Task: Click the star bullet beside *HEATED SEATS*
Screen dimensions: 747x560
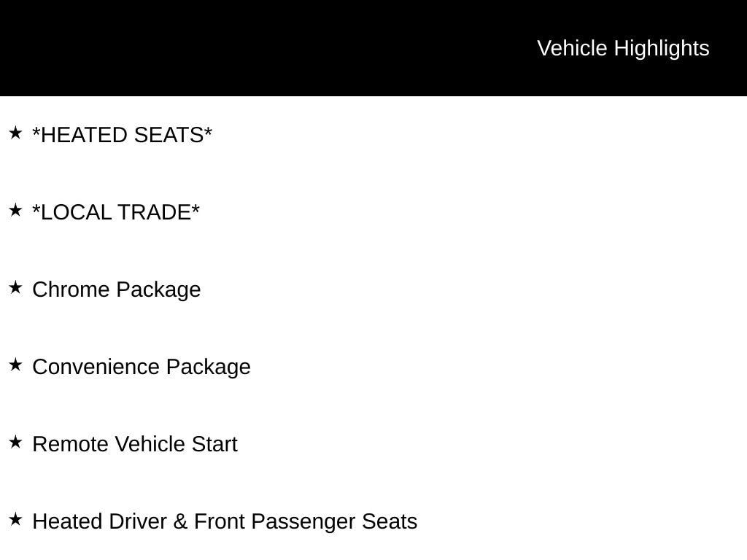Action: [x=15, y=133]
